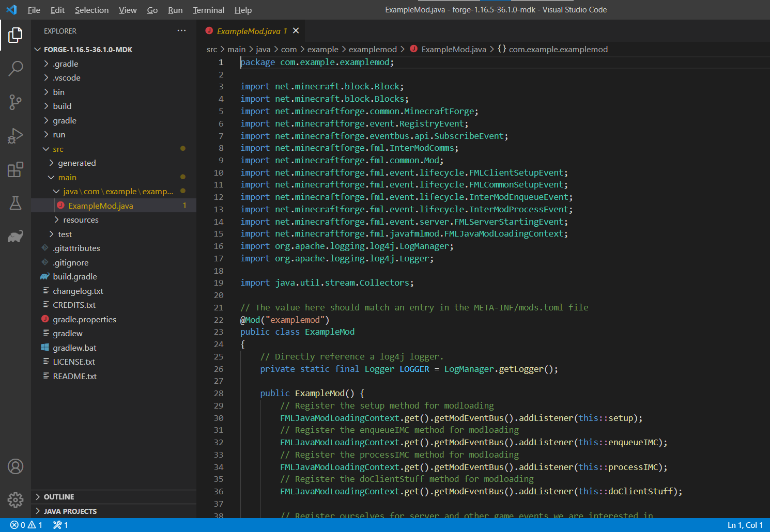The width and height of the screenshot is (770, 532).
Task: Expand the .gradle folder
Action: click(x=65, y=64)
